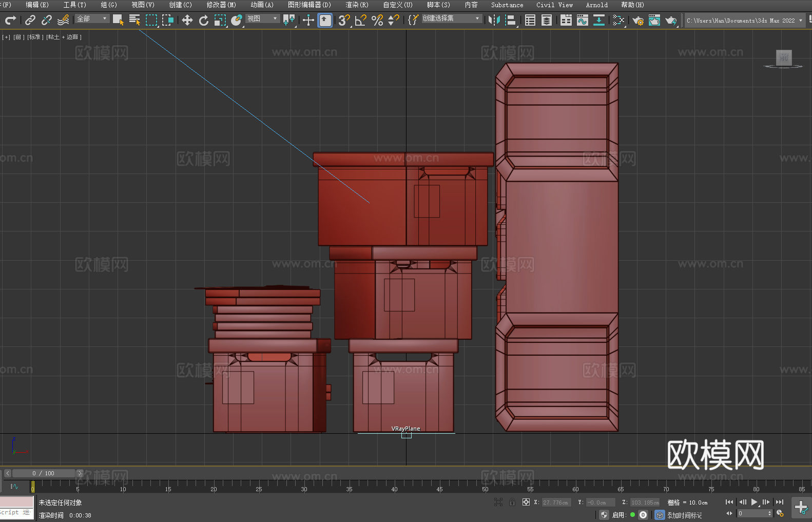The height and width of the screenshot is (522, 812).
Task: Toggle Angle Snap
Action: [x=361, y=20]
